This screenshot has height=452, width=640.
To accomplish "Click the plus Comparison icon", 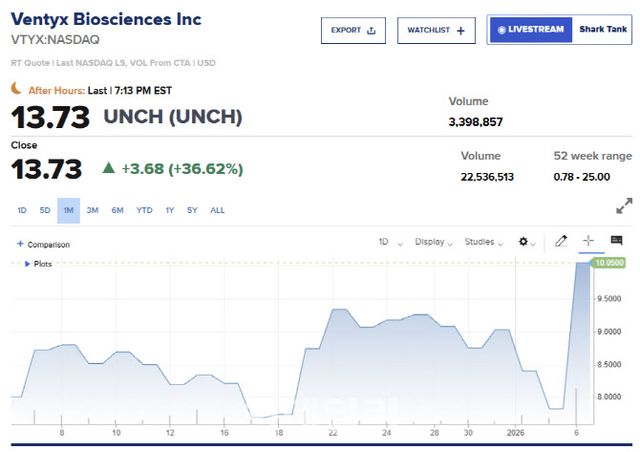I will [20, 243].
